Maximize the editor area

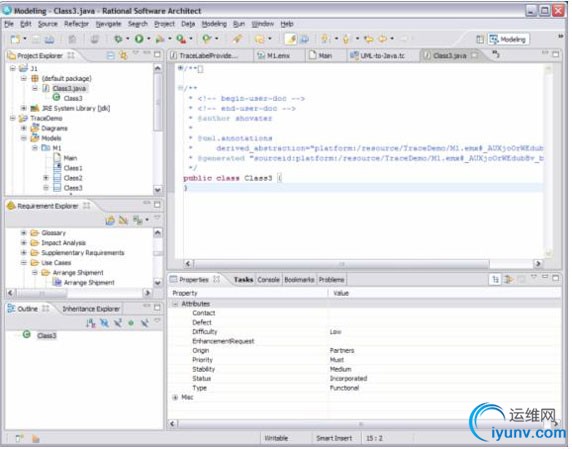[x=556, y=54]
